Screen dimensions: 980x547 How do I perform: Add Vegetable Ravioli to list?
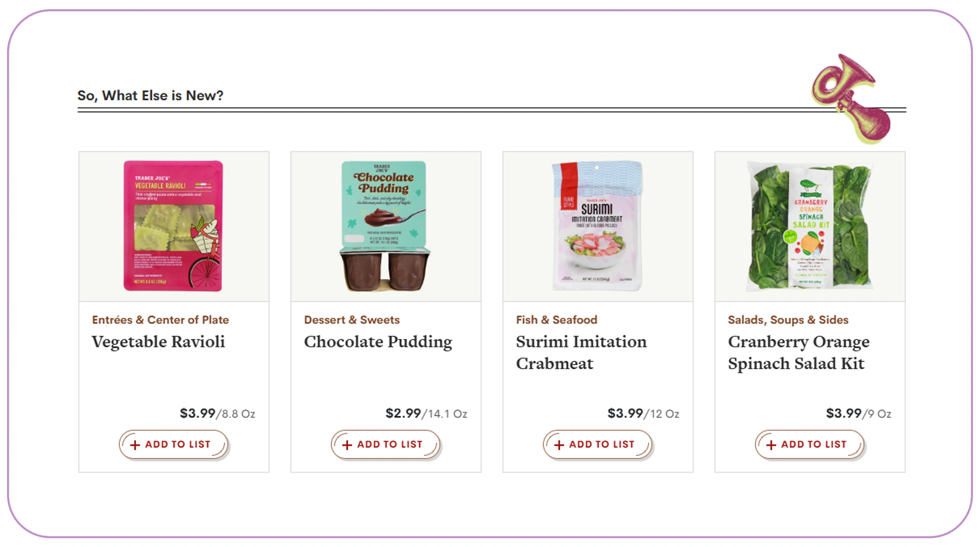click(173, 444)
